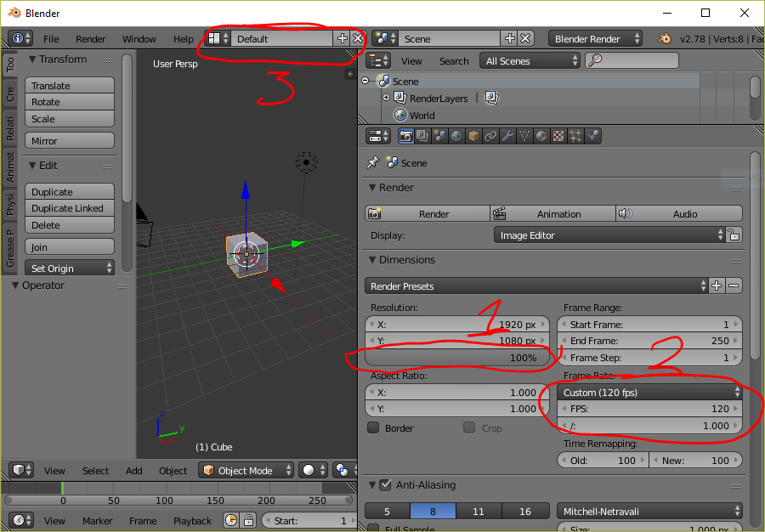The height and width of the screenshot is (532, 765).
Task: Open the Object Mode dropdown
Action: click(246, 470)
